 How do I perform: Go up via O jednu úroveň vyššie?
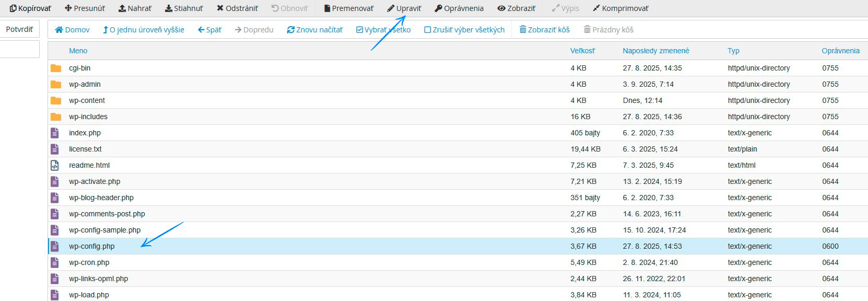[x=144, y=30]
